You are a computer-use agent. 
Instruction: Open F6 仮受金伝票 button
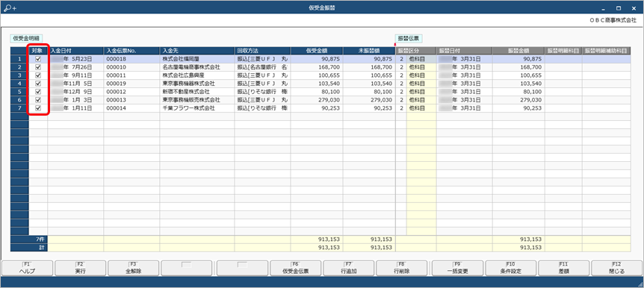(295, 269)
